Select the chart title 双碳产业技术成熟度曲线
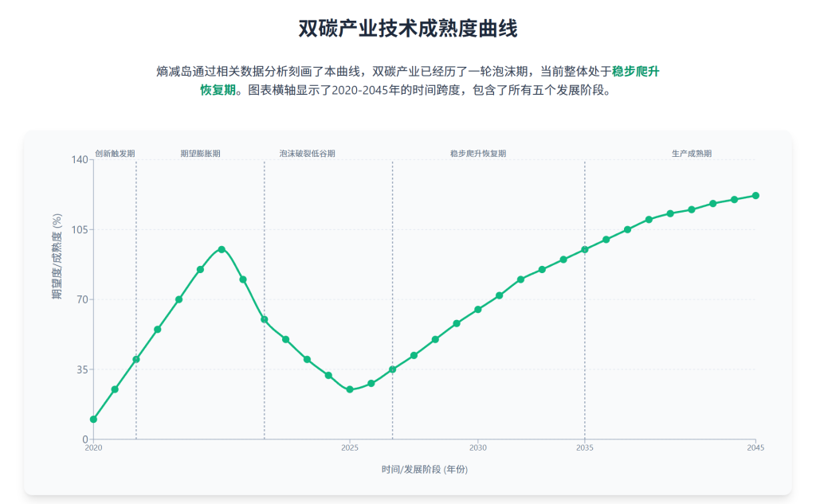816x504 pixels. coord(407,27)
